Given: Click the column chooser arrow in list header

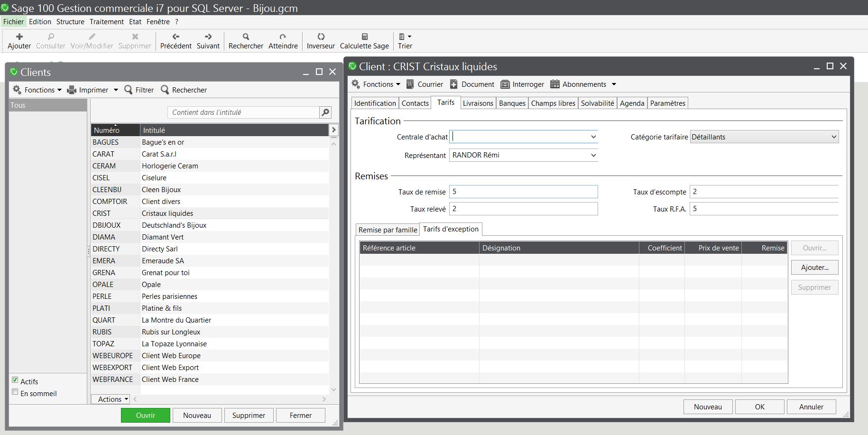Looking at the screenshot, I should click(x=333, y=130).
